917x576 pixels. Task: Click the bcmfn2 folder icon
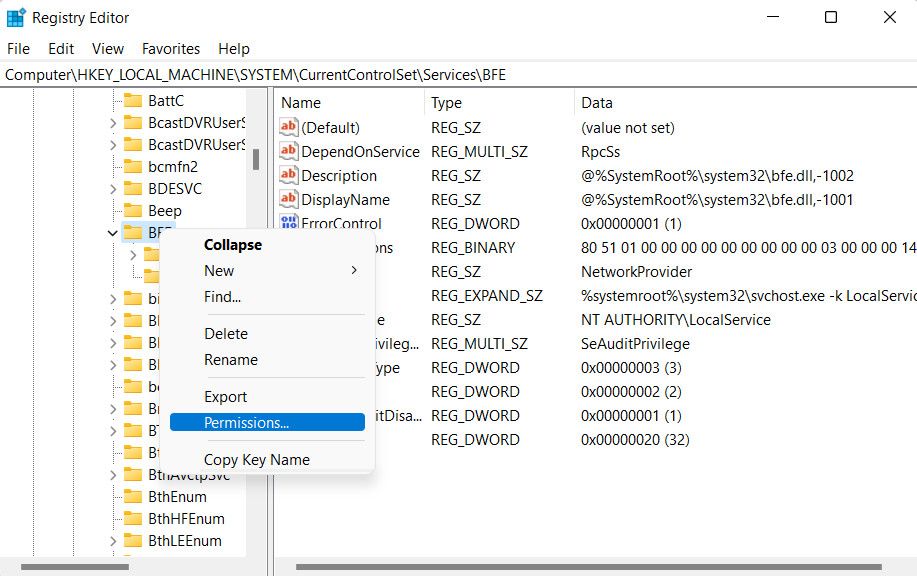[133, 167]
